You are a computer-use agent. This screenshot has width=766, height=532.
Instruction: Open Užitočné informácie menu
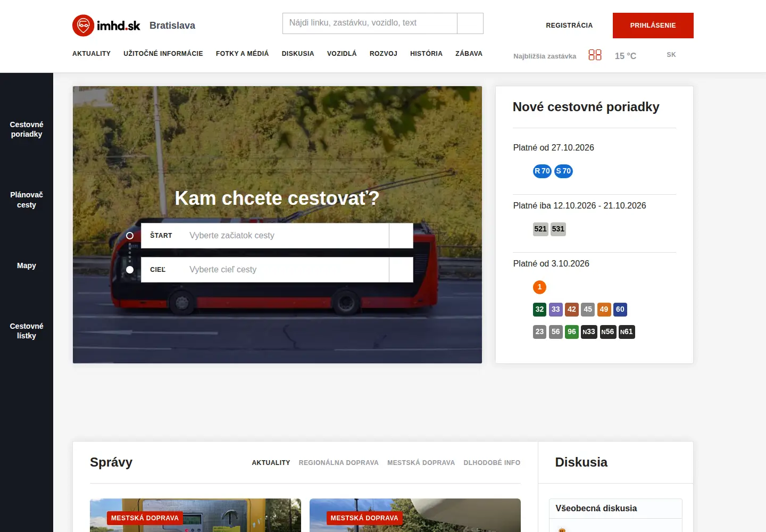[x=163, y=54]
